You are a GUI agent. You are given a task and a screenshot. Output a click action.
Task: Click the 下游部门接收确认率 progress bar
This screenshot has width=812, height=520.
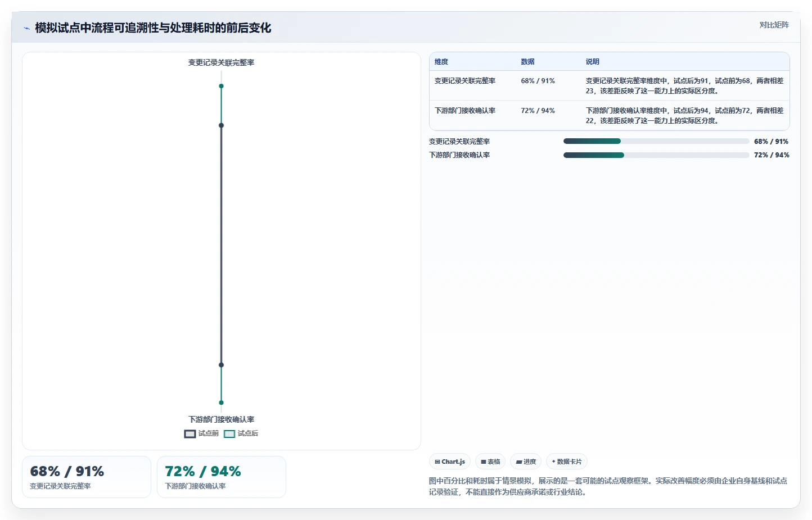[x=656, y=155]
